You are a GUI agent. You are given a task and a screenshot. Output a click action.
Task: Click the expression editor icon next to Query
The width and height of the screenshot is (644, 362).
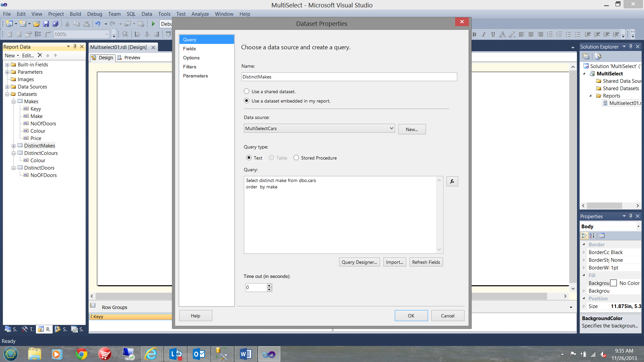click(x=452, y=181)
